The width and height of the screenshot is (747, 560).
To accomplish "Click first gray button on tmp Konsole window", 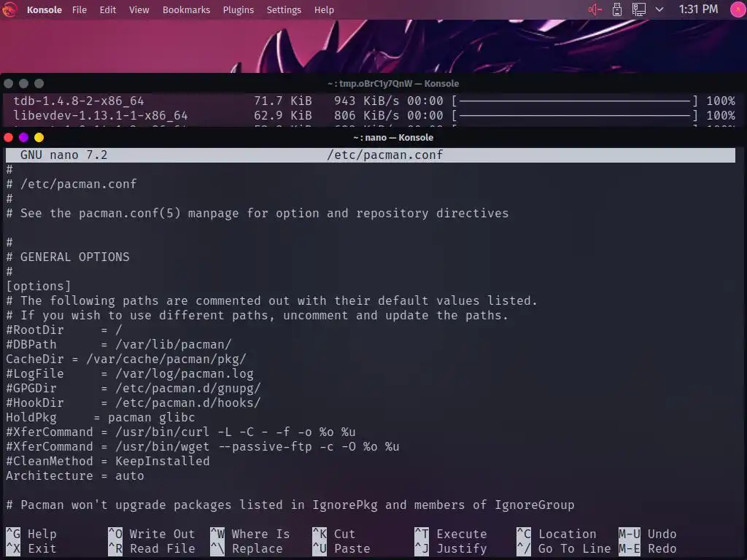I will pyautogui.click(x=9, y=83).
